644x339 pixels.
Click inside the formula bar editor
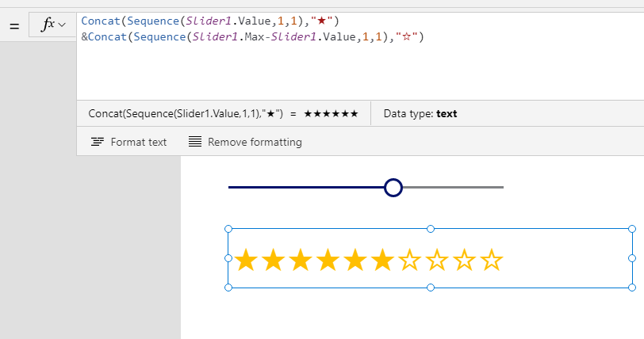(360, 56)
